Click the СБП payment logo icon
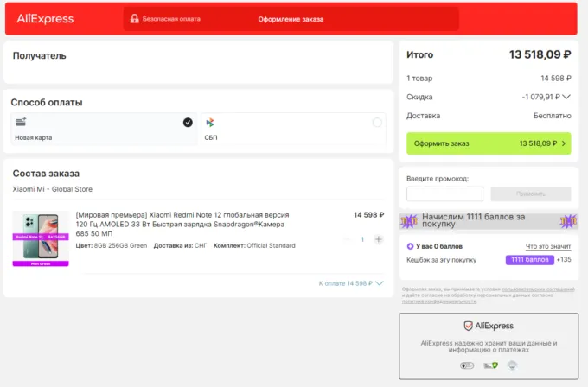588x387 pixels. pos(210,123)
